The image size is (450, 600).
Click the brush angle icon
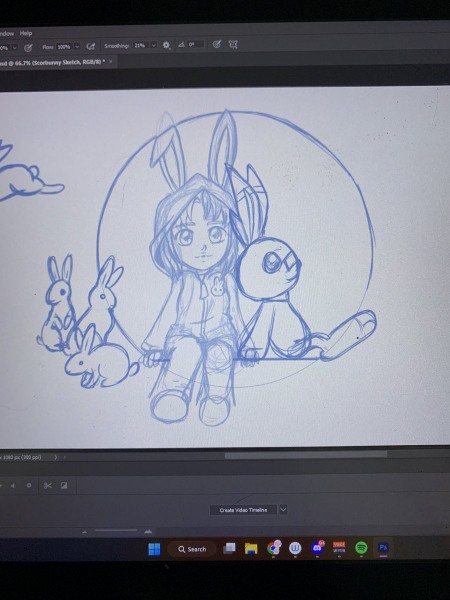(x=181, y=45)
